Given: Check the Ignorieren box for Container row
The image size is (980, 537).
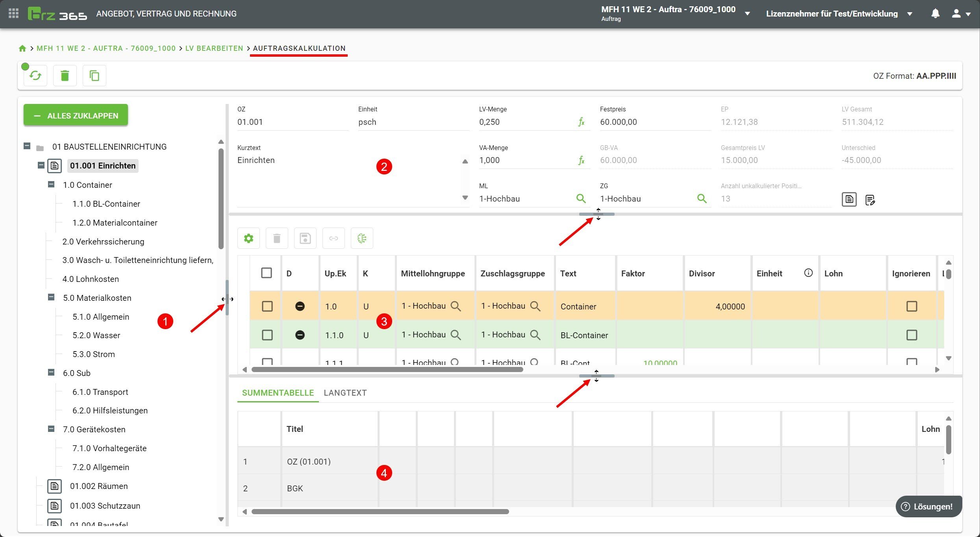Looking at the screenshot, I should 911,306.
